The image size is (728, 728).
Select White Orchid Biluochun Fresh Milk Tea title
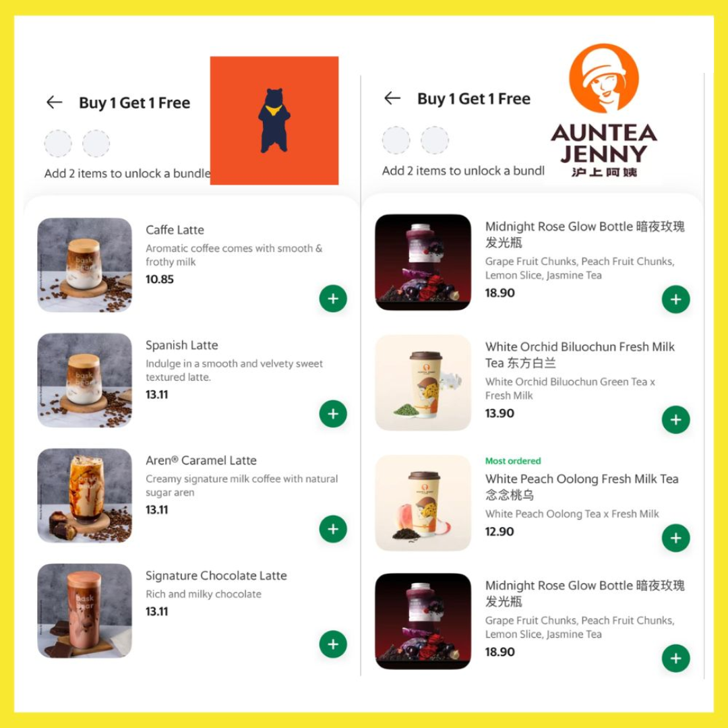(x=580, y=355)
